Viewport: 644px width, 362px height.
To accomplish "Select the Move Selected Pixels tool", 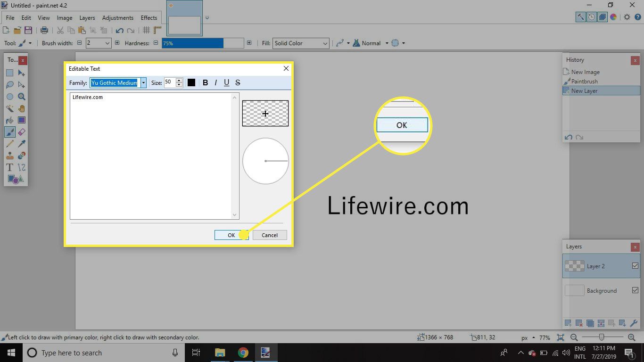I will 22,73.
